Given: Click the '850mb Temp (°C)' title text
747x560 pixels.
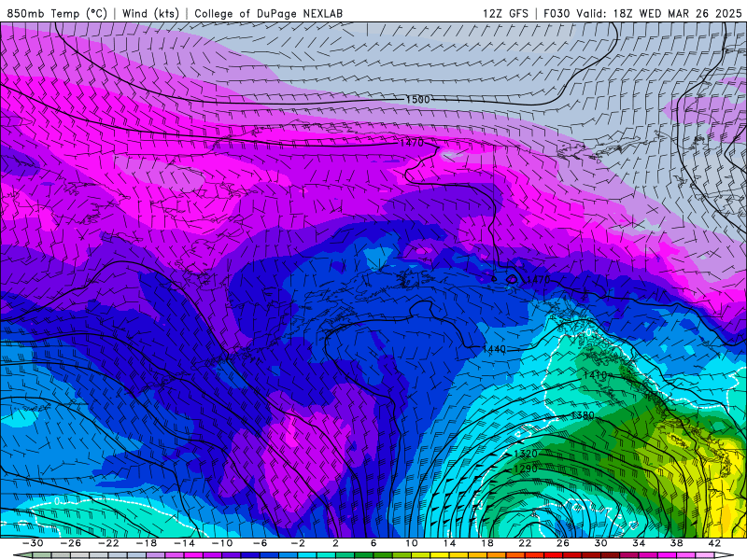Looking at the screenshot, I should tap(57, 13).
